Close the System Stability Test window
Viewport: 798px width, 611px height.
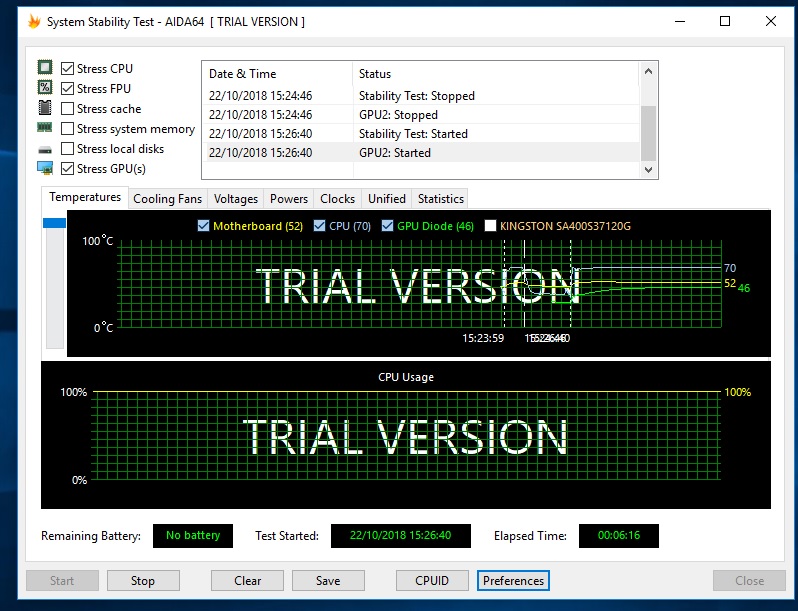tap(771, 21)
